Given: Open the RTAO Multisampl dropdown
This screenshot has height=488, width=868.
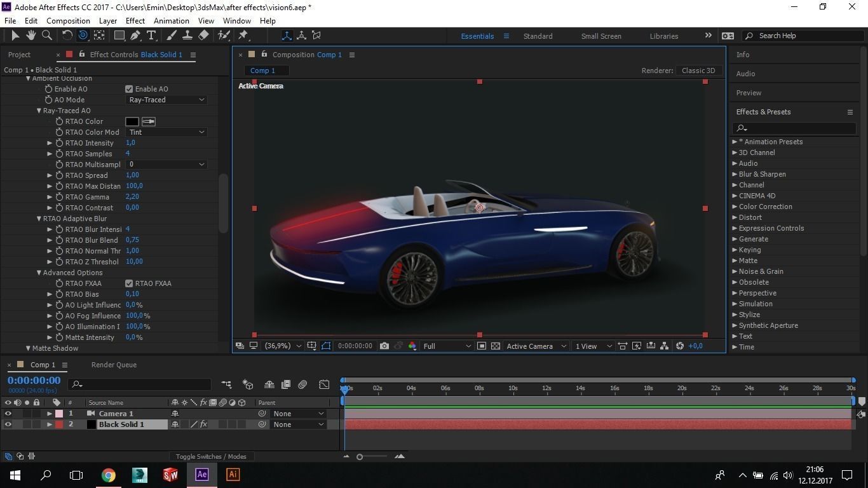Looking at the screenshot, I should point(166,165).
